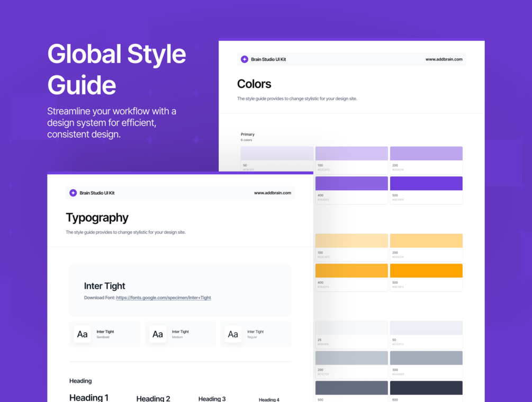Click the "Streamline your workflow" subtitle text

[x=112, y=122]
